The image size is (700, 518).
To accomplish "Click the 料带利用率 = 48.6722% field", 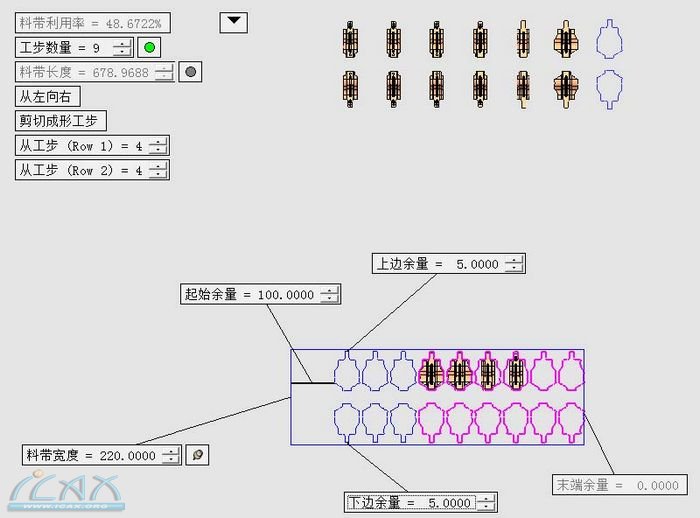I will coord(93,23).
